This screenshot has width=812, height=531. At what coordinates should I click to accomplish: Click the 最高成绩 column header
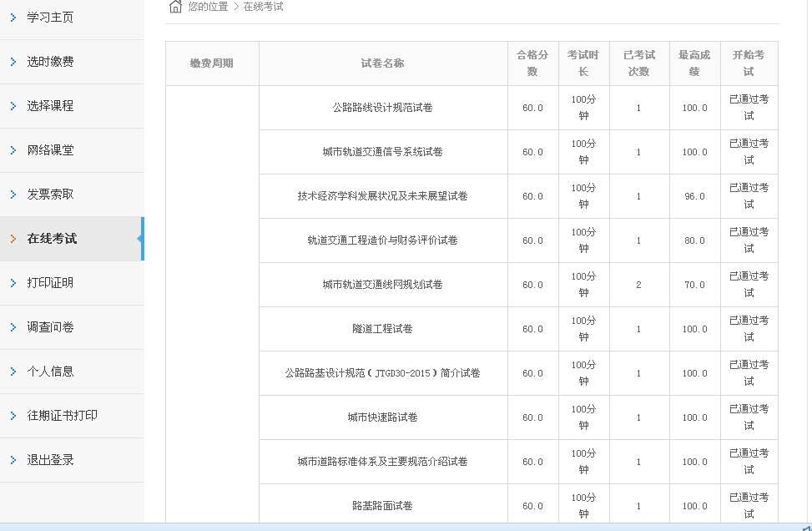694,63
